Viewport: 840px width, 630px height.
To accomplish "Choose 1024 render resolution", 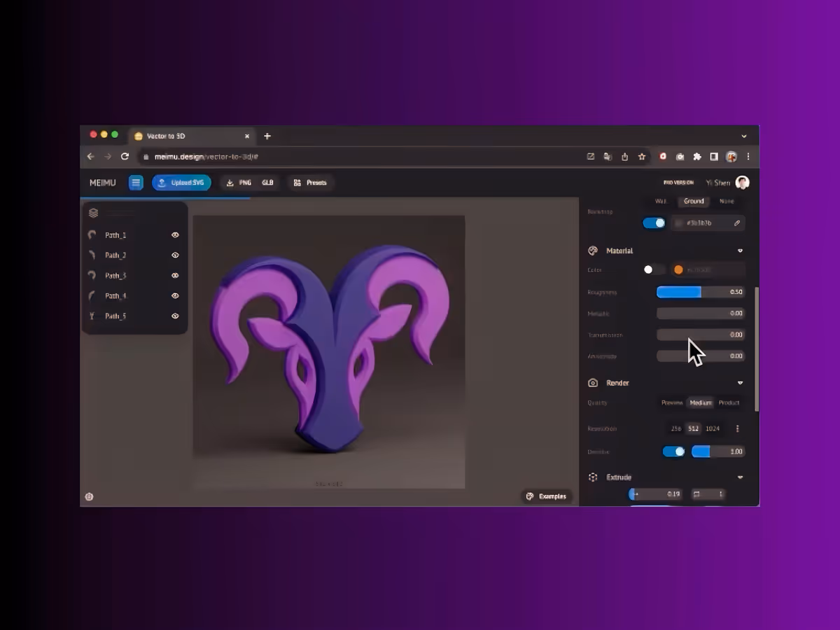I will pyautogui.click(x=713, y=428).
